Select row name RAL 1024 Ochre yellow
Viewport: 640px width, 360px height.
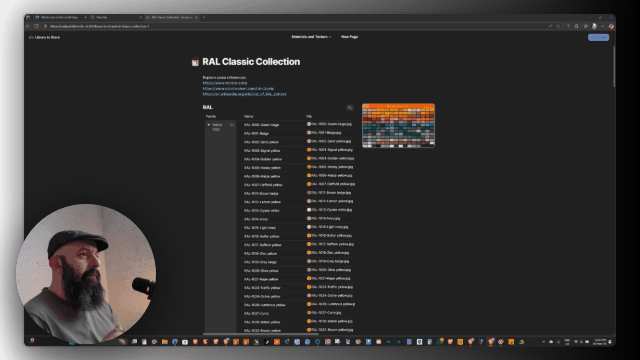262,296
